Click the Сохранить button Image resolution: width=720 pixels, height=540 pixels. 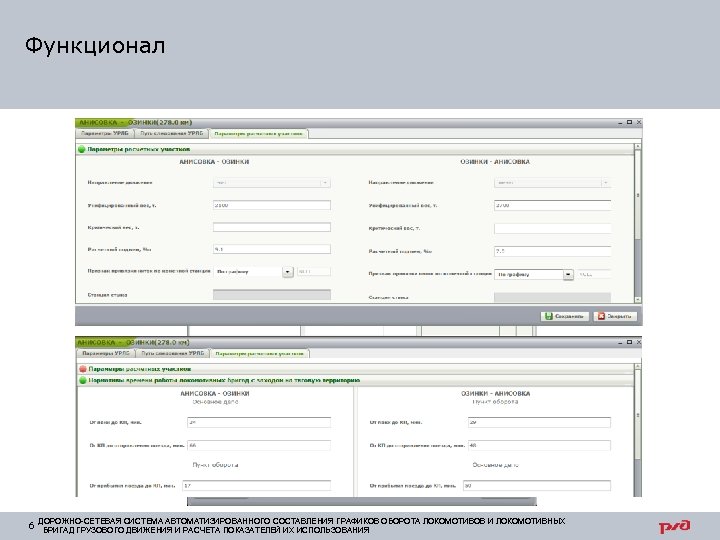564,316
